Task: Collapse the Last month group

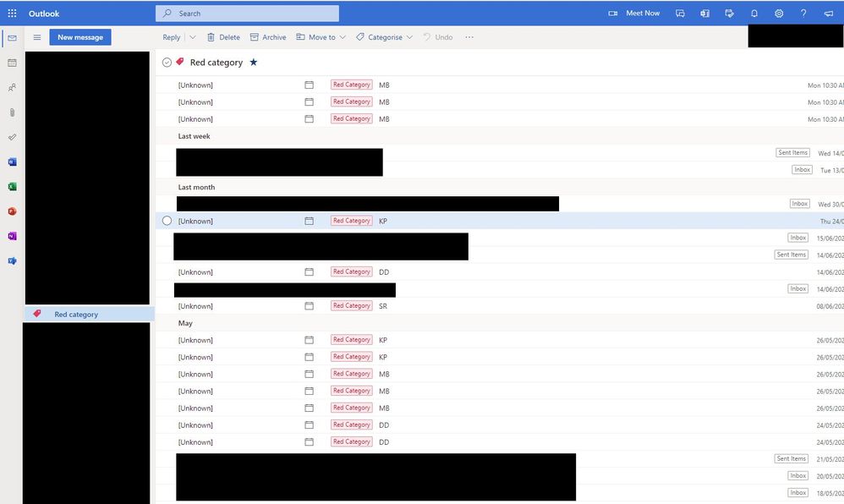Action: point(196,188)
